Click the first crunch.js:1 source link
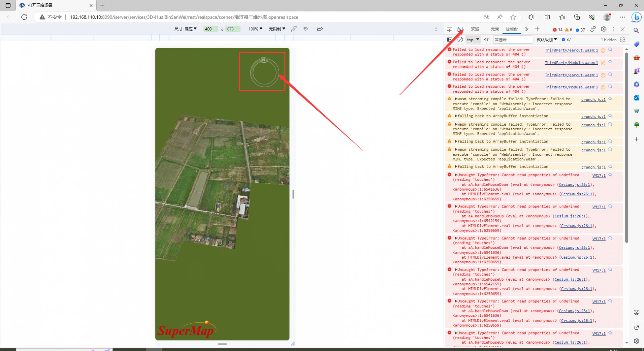 593,100
